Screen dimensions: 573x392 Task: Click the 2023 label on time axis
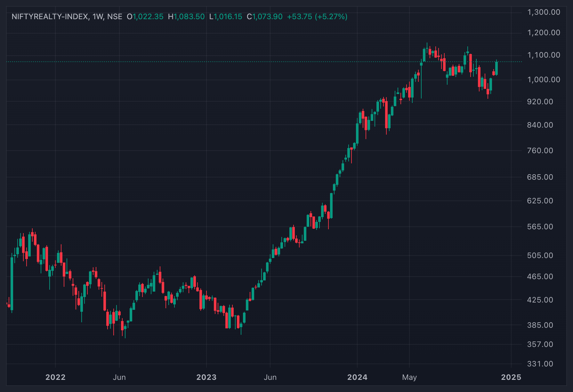tap(206, 377)
